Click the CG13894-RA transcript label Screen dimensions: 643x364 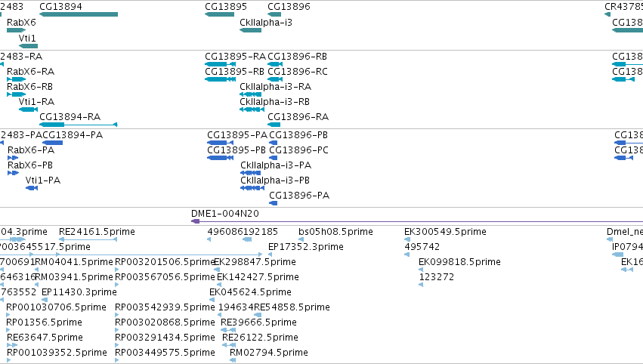[70, 117]
